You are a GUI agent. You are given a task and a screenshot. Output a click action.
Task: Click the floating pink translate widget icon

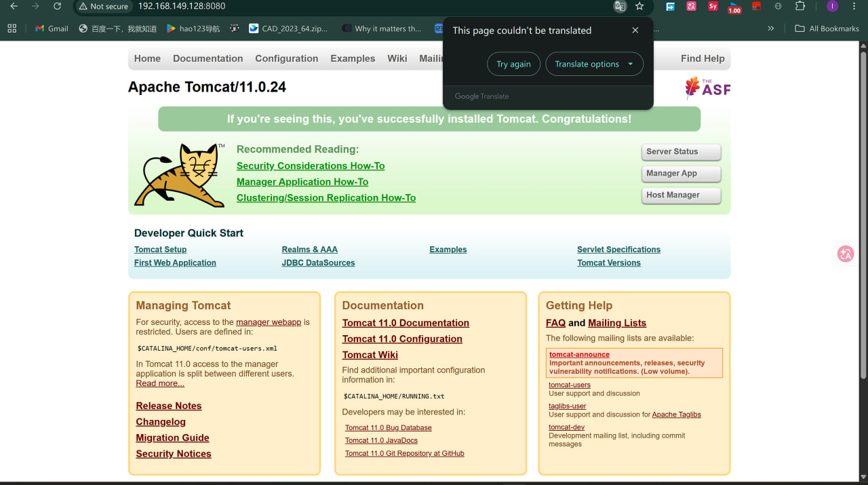845,254
